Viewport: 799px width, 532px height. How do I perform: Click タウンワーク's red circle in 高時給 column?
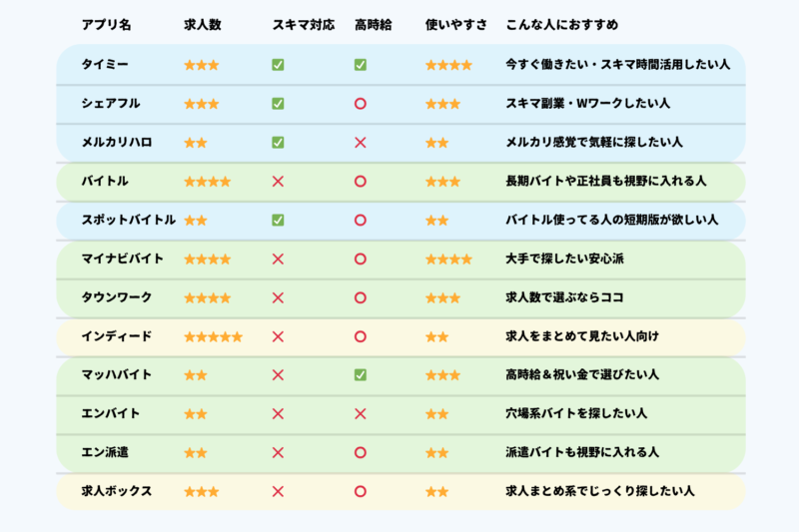point(361,297)
